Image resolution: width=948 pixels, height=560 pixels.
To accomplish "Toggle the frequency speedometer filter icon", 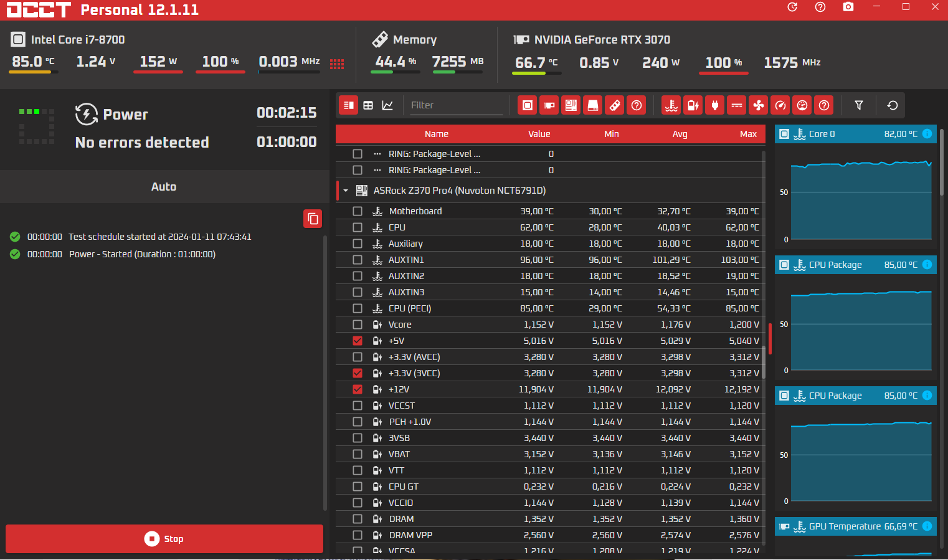I will click(x=780, y=105).
